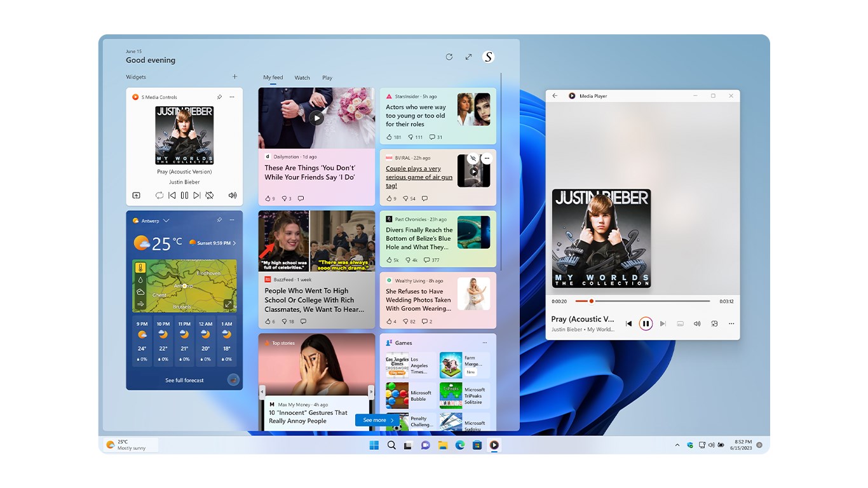
Task: Toggle volume mute in Media Controls widget
Action: (x=233, y=196)
